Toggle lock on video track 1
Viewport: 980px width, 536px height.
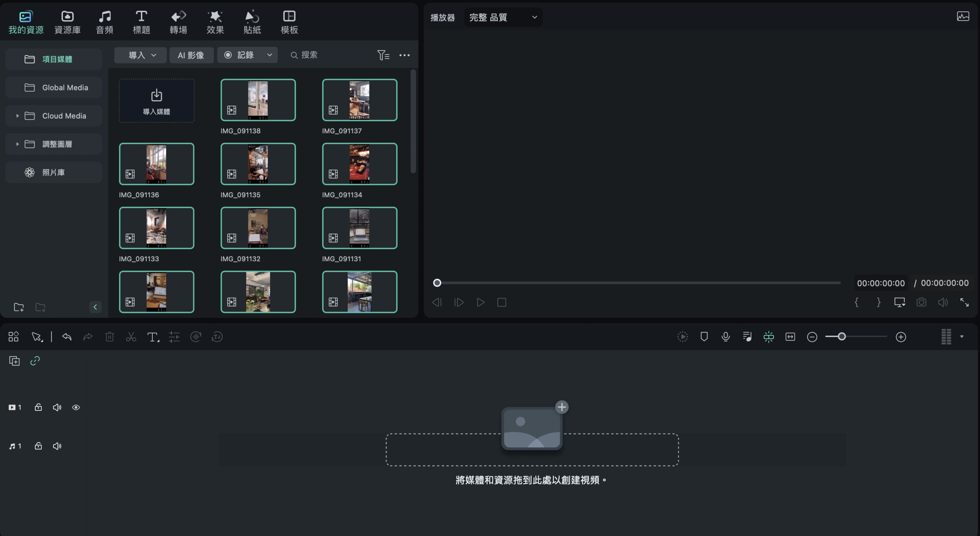point(38,407)
